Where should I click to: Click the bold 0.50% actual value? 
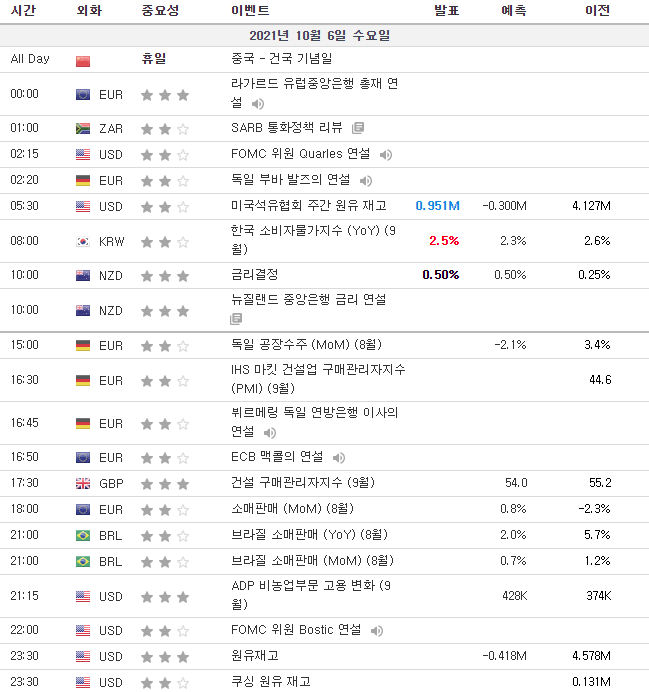point(440,275)
